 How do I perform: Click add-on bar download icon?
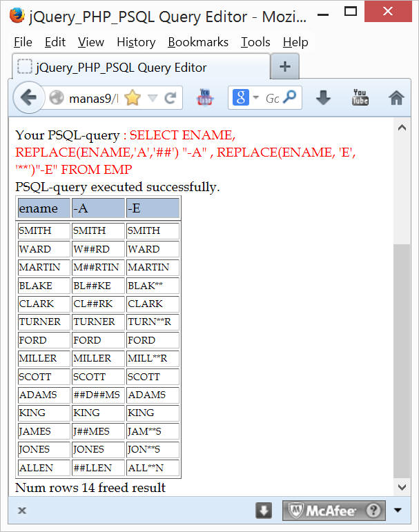[264, 511]
